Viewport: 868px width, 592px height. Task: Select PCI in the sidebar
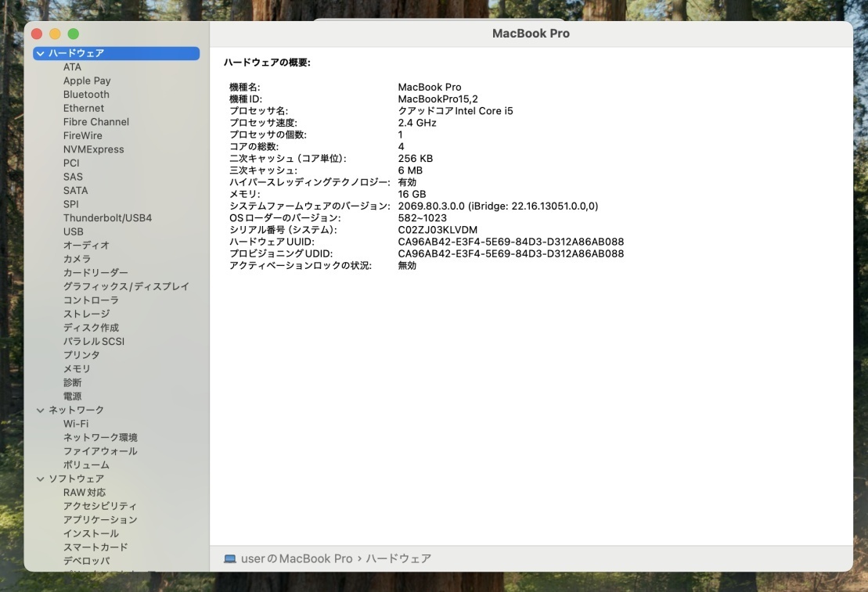[71, 163]
